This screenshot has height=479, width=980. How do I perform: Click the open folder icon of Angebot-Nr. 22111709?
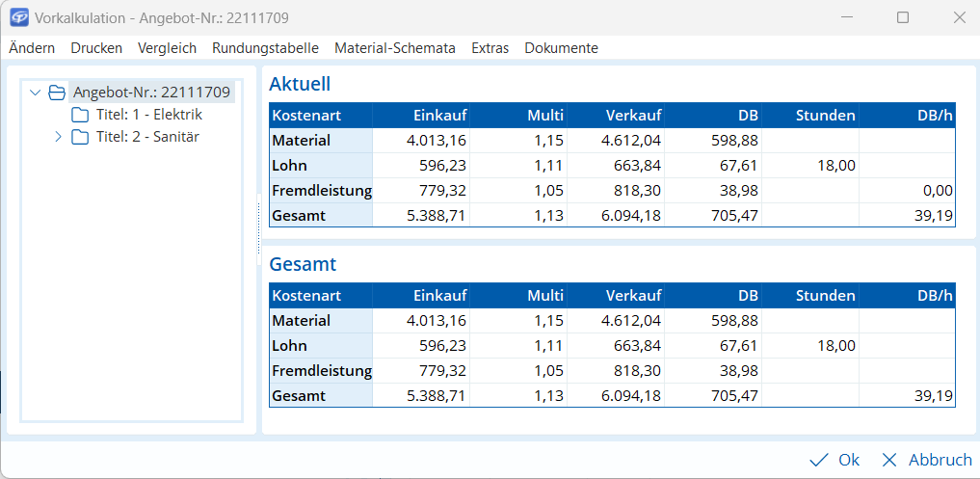57,93
